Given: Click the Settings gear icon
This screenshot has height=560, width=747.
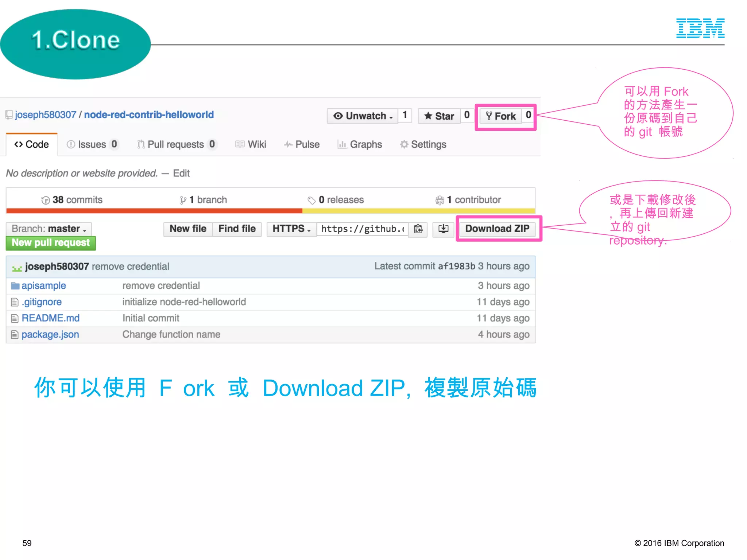Looking at the screenshot, I should [x=404, y=144].
